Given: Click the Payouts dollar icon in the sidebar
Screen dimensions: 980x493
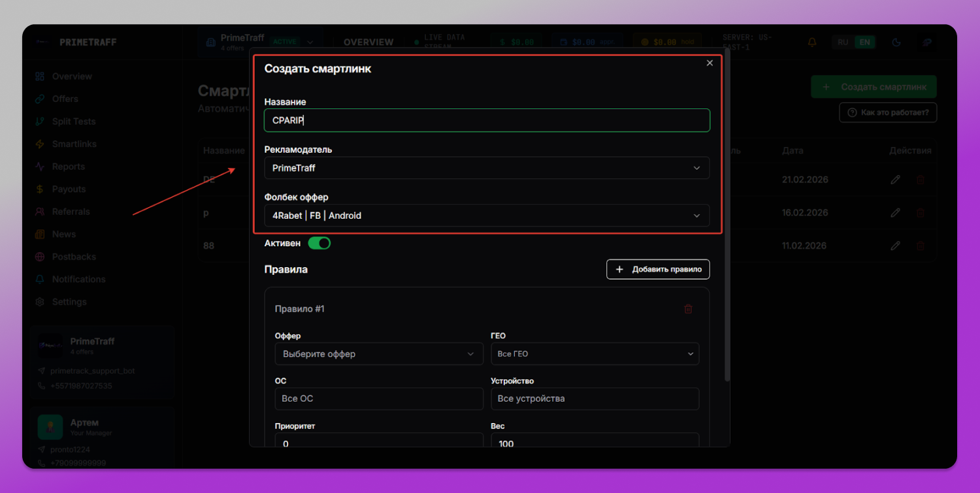Looking at the screenshot, I should click(40, 189).
